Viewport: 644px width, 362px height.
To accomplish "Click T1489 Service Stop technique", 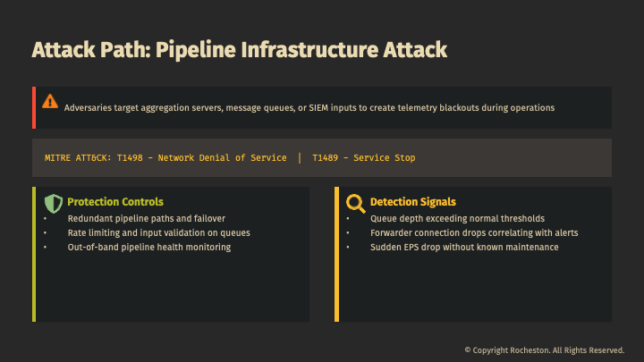I will tap(363, 157).
